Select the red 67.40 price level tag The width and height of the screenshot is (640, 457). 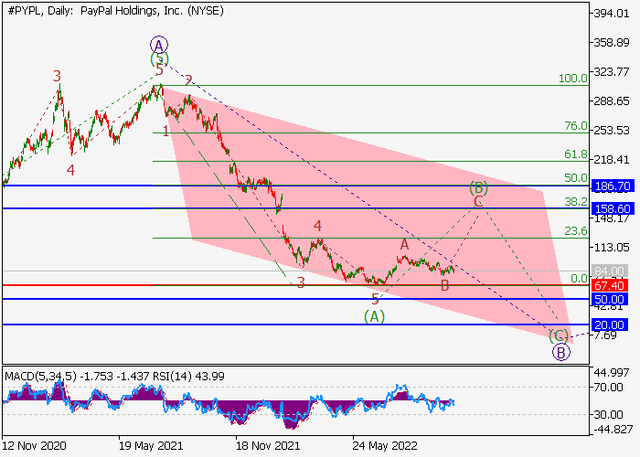tap(609, 285)
